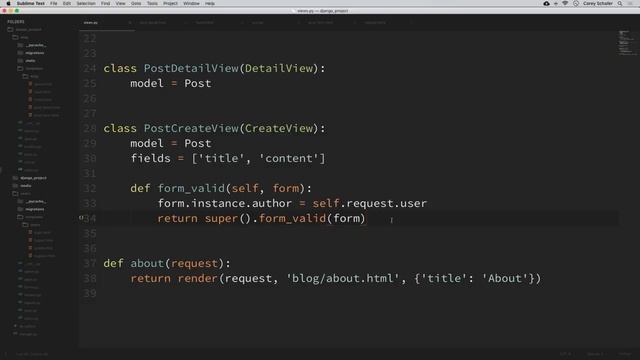The image size is (640, 360).
Task: Click line number 37 in gutter
Action: tap(90, 264)
